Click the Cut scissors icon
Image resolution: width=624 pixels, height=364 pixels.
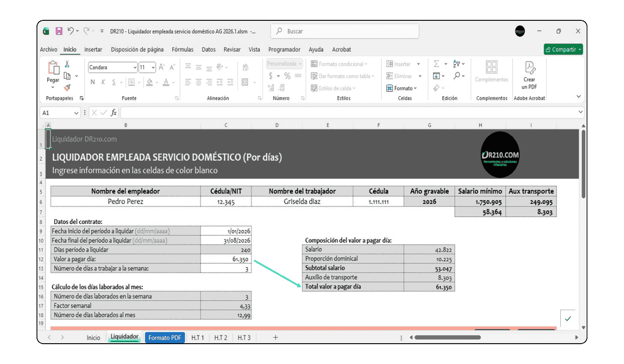pyautogui.click(x=67, y=64)
